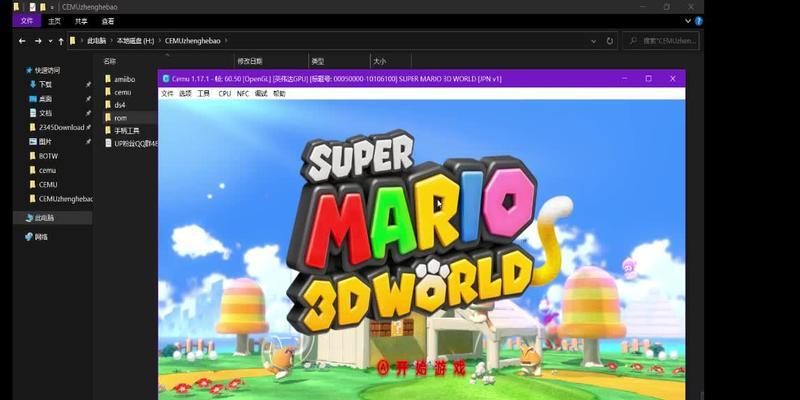Image resolution: width=800 pixels, height=400 pixels.
Task: Click New Folder icon in quick access toolbar
Action: 43,7
